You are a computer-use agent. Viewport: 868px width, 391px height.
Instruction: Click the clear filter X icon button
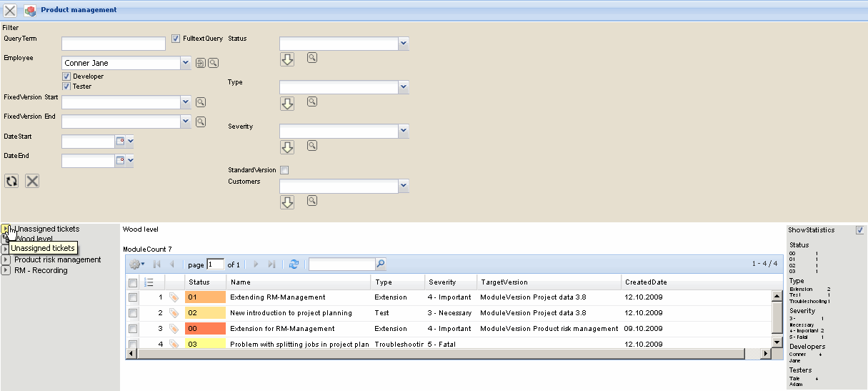pyautogui.click(x=32, y=181)
